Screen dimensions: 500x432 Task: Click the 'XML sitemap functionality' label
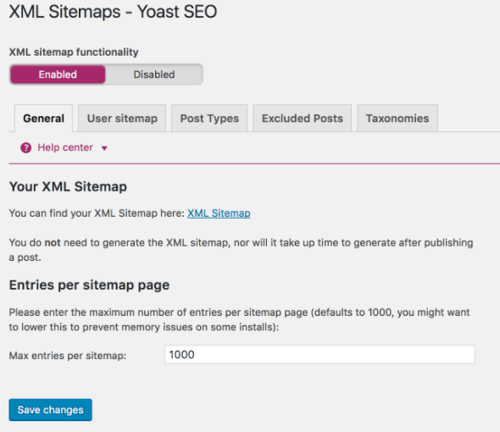[74, 52]
